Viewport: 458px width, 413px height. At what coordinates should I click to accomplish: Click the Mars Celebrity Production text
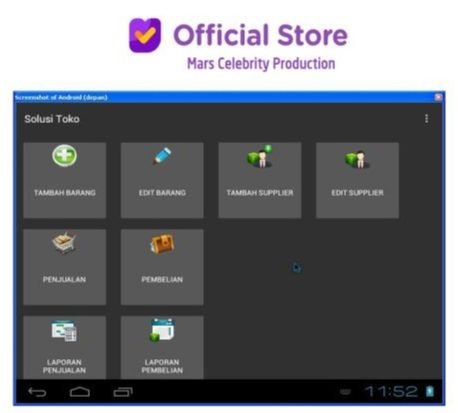point(261,64)
